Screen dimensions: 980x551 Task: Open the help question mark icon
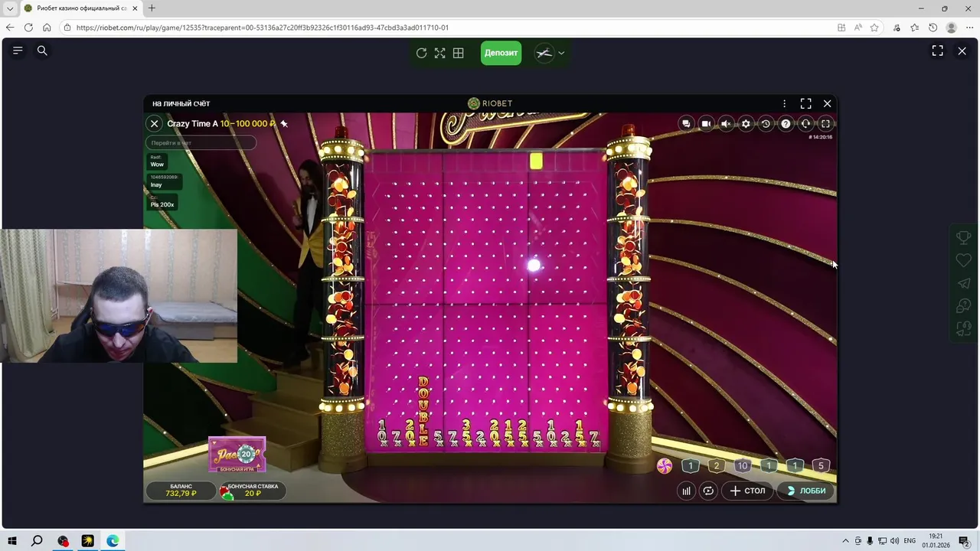pyautogui.click(x=786, y=124)
